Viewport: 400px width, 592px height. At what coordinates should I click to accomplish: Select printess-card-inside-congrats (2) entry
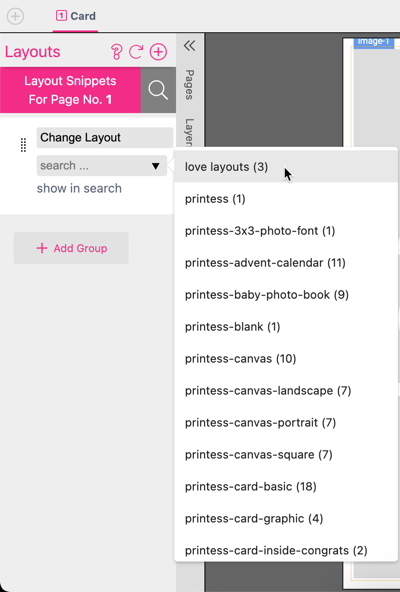(x=286, y=549)
